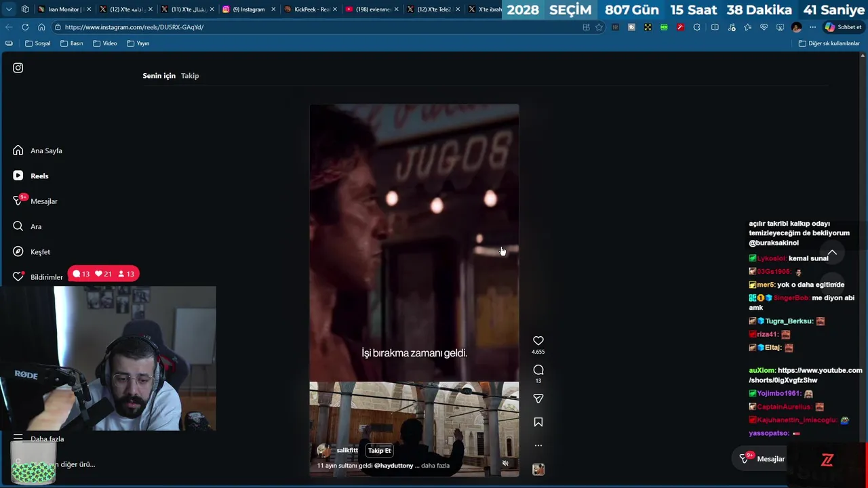Open the tab list dropdown chevron
The width and height of the screenshot is (868, 488).
pos(9,9)
